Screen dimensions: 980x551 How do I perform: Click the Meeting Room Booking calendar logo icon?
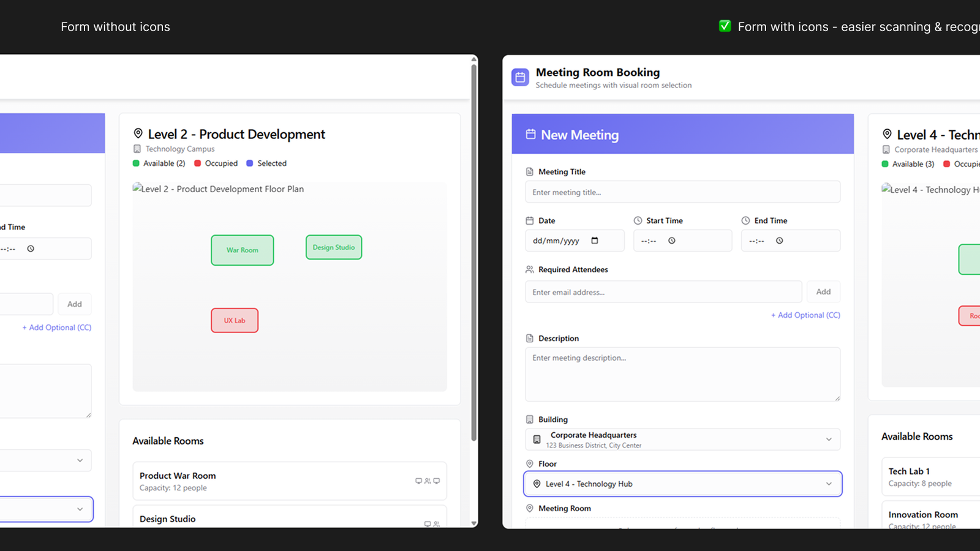coord(520,77)
